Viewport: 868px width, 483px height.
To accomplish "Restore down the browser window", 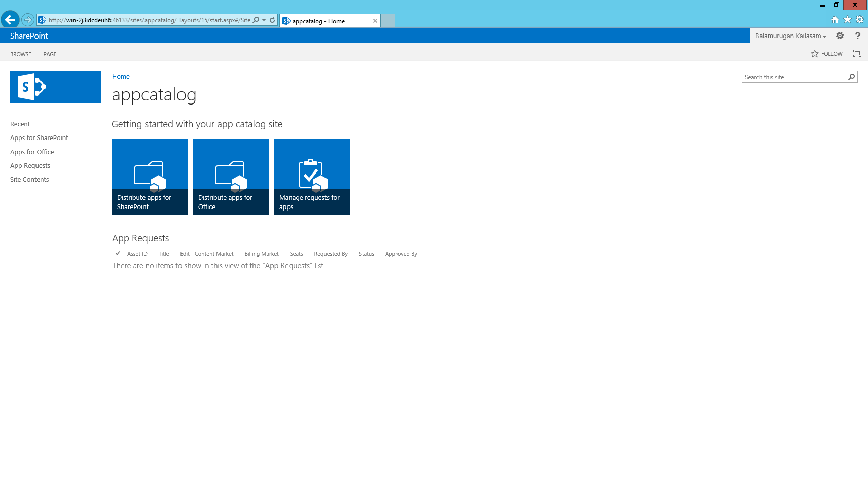I will point(837,5).
